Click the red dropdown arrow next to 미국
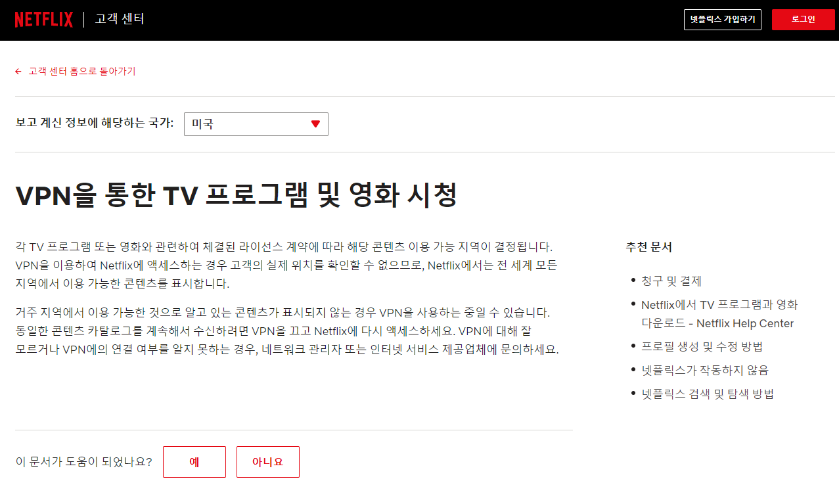Image resolution: width=839 pixels, height=504 pixels. pos(315,124)
